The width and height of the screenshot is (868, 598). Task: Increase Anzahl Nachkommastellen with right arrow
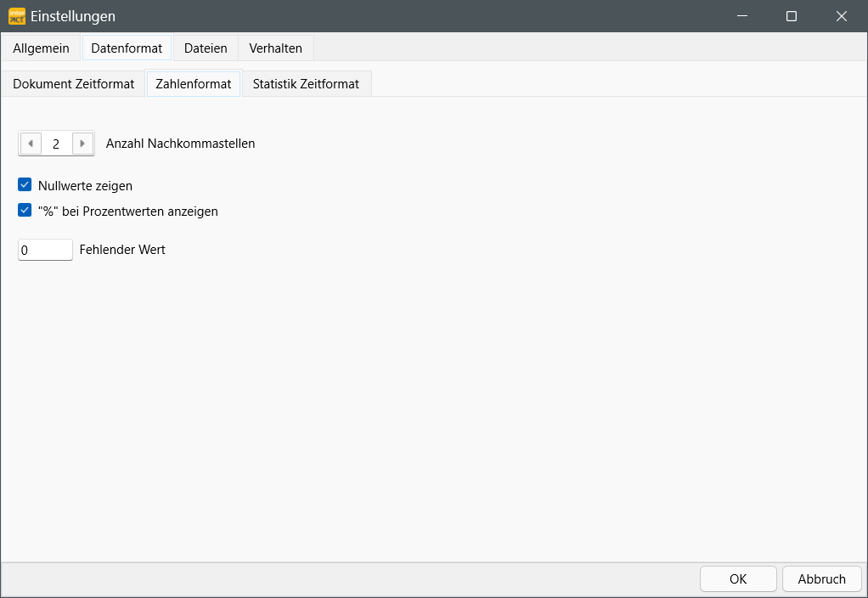(x=82, y=144)
